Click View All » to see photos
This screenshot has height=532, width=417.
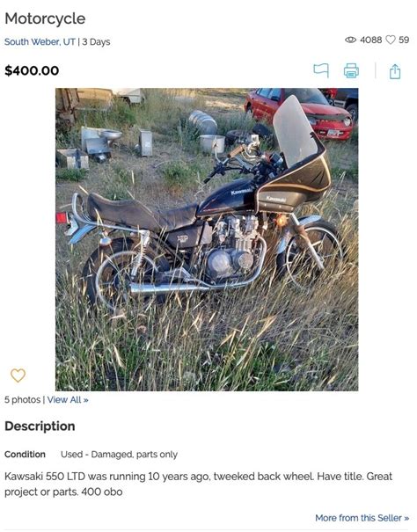pos(68,400)
